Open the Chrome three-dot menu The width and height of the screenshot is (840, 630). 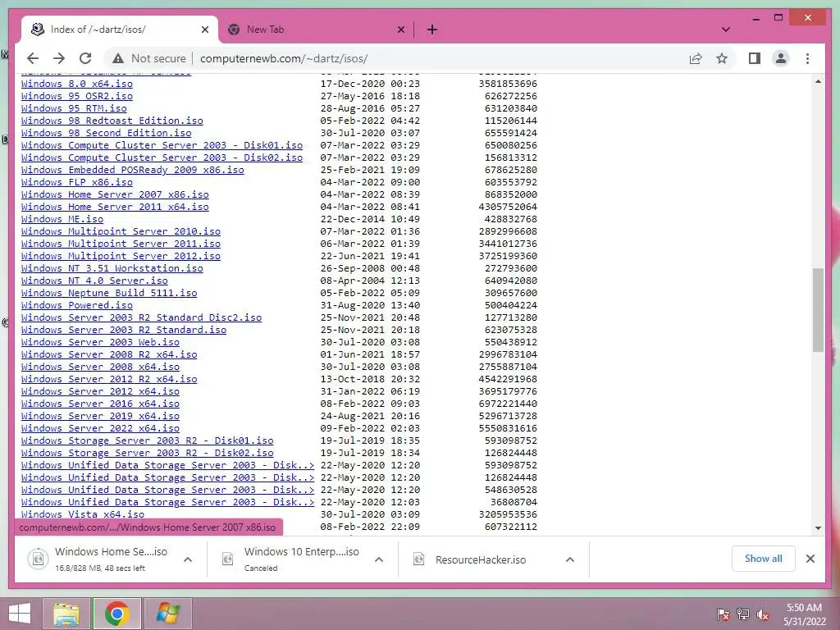[807, 58]
